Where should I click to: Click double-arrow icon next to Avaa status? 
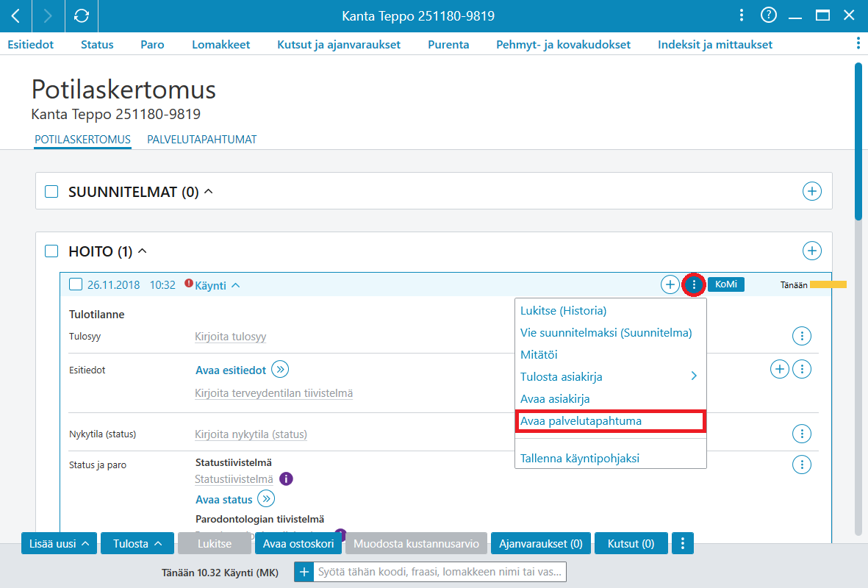click(x=266, y=499)
